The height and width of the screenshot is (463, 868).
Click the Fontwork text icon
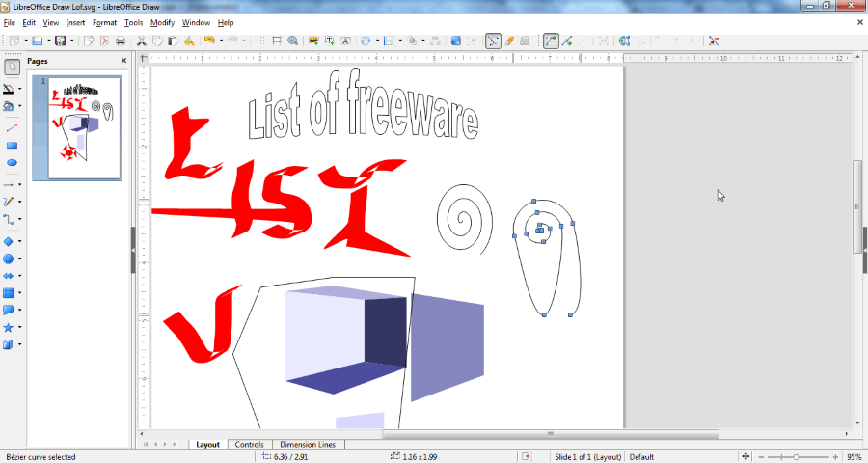[345, 41]
